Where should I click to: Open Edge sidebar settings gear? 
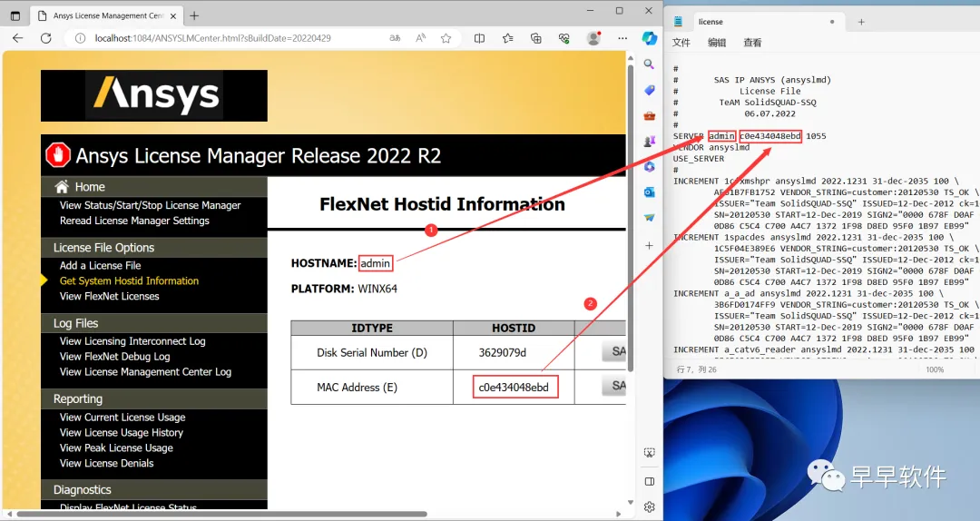(650, 506)
